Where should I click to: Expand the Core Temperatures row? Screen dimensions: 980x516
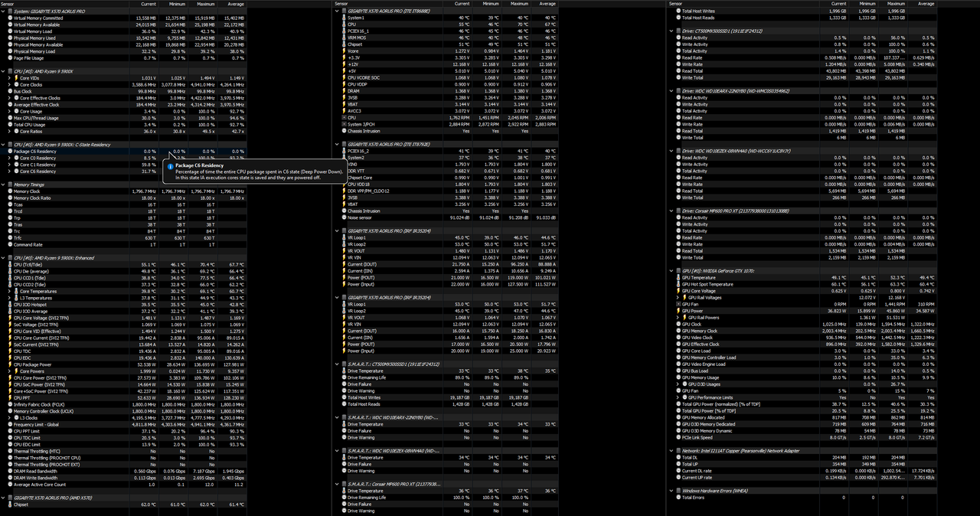coord(9,291)
